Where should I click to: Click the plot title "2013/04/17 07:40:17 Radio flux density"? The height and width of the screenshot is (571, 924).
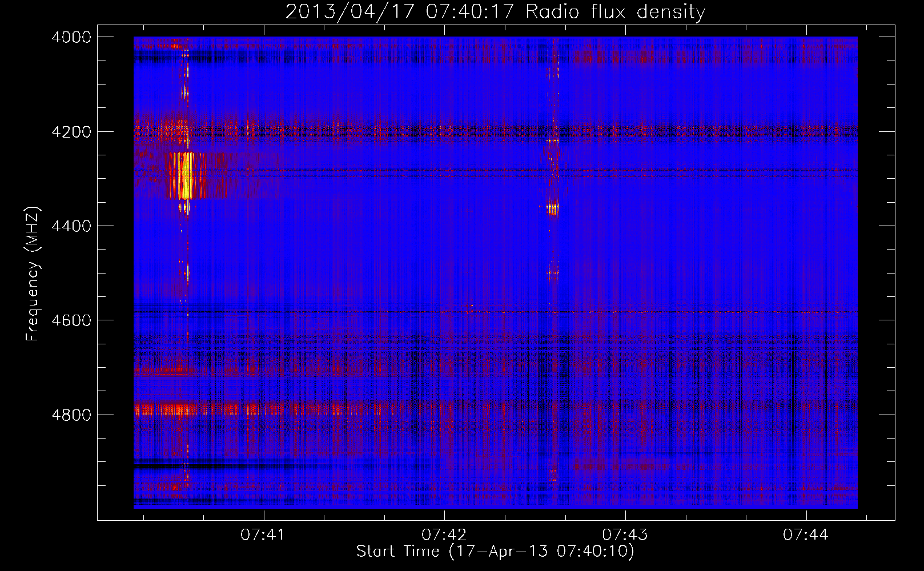click(x=495, y=11)
